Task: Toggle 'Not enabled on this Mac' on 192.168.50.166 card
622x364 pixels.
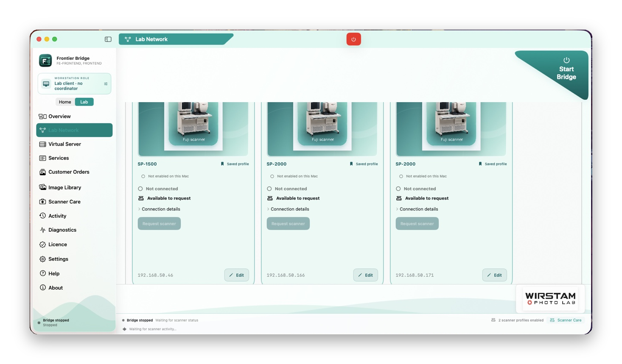Action: (x=272, y=176)
